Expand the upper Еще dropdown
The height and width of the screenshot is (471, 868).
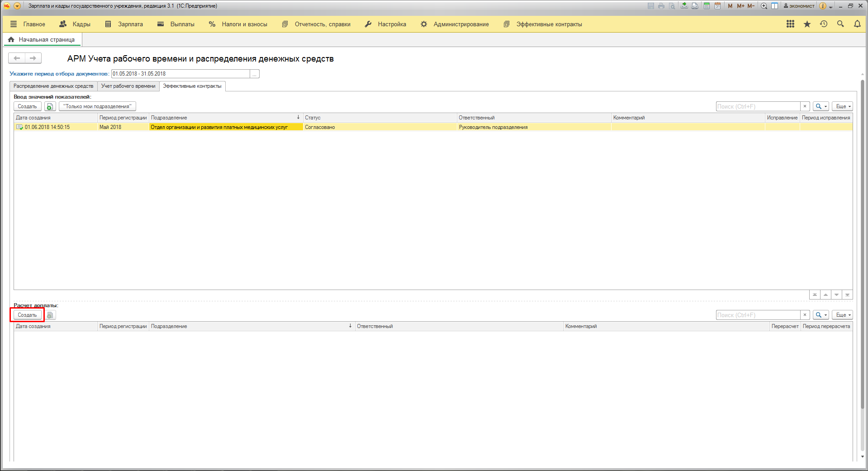(x=842, y=106)
